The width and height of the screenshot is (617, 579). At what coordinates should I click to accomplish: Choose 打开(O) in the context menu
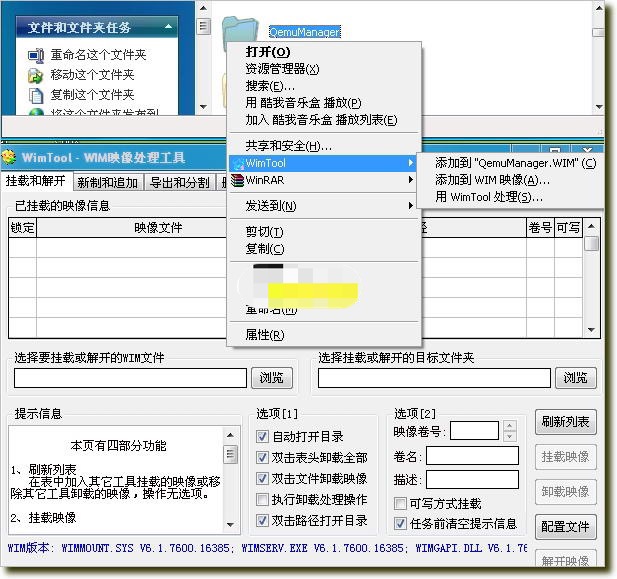point(324,52)
